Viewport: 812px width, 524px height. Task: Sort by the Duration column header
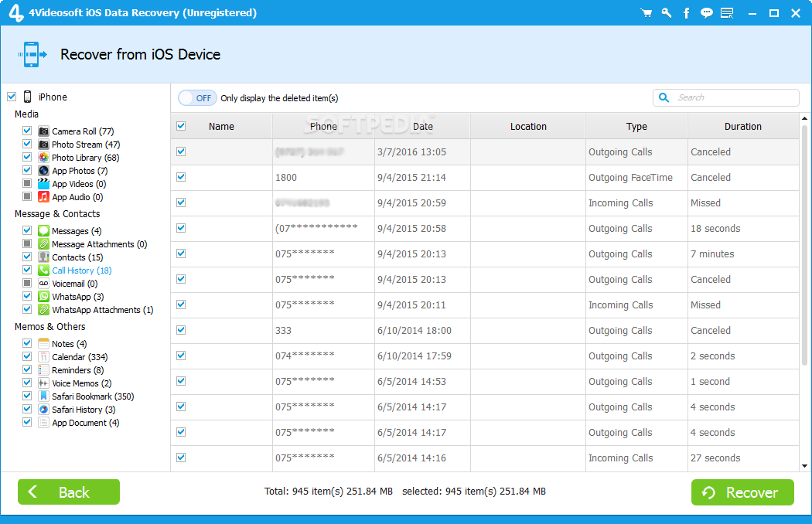click(x=743, y=126)
